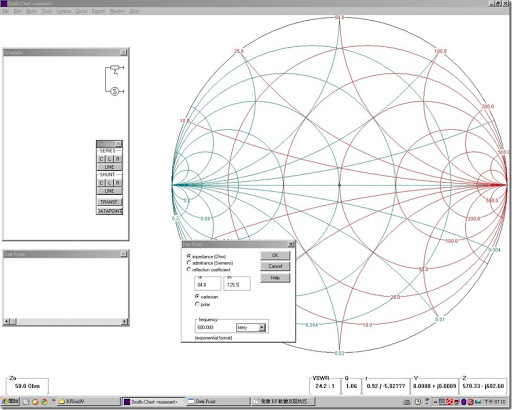Open the Window menu
512x410 pixels.
pyautogui.click(x=117, y=11)
